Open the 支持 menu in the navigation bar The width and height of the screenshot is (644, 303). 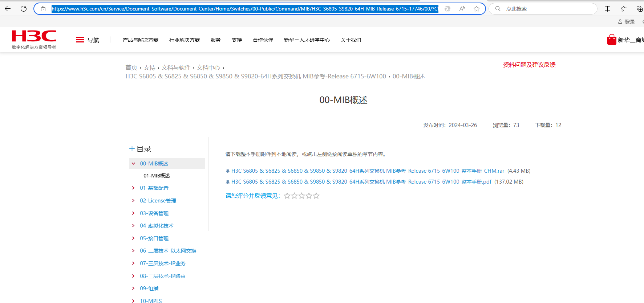coord(237,40)
